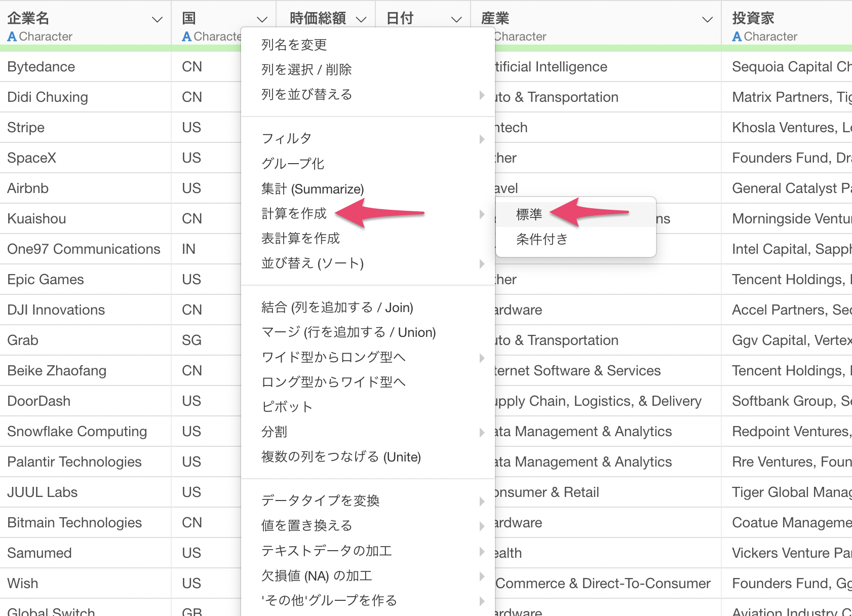Select the Beike Zhaofang cell
This screenshot has height=616, width=852.
86,370
